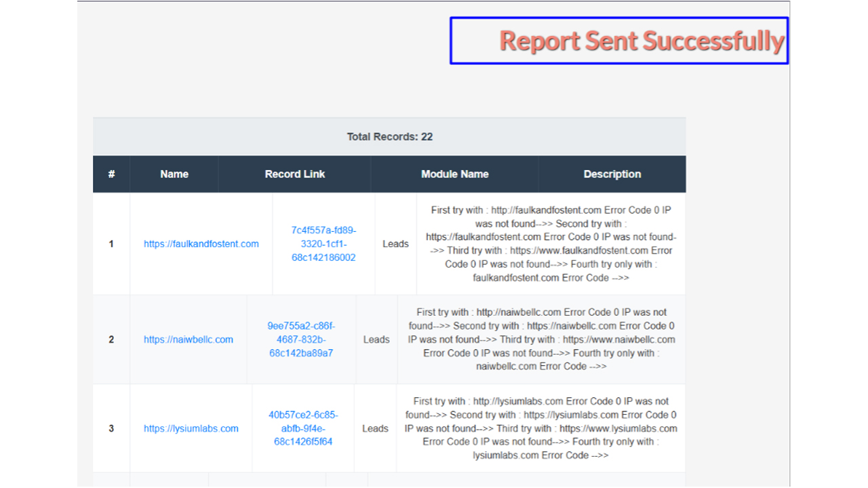Click the naiwbellc.com error description
This screenshot has width=868, height=488.
click(x=542, y=340)
